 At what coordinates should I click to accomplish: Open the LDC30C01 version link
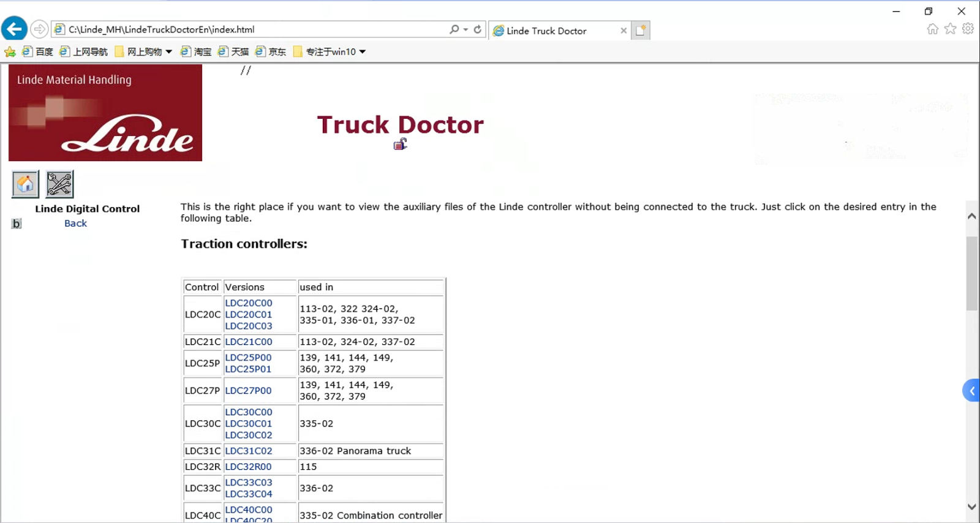pyautogui.click(x=249, y=424)
